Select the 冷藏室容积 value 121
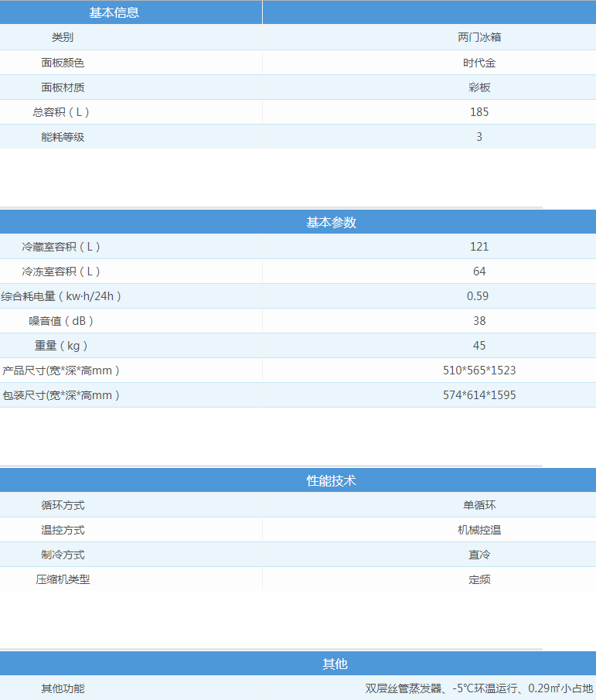This screenshot has width=596, height=700. pos(479,247)
